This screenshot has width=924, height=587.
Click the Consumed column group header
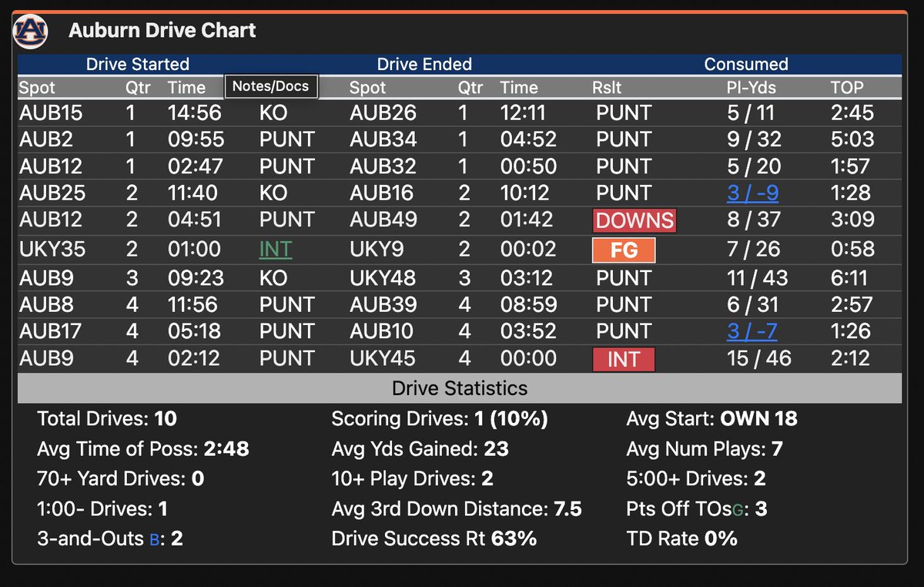point(746,64)
